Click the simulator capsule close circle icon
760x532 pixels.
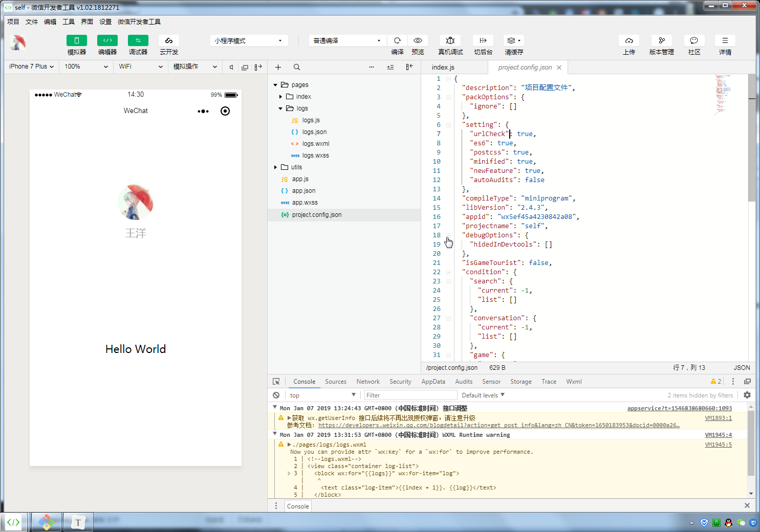click(x=225, y=111)
